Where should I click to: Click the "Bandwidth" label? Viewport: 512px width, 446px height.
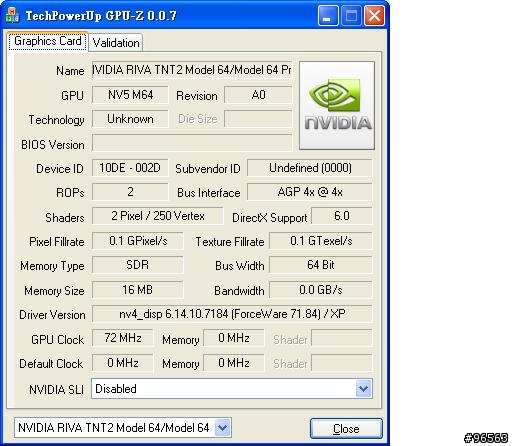point(239,291)
